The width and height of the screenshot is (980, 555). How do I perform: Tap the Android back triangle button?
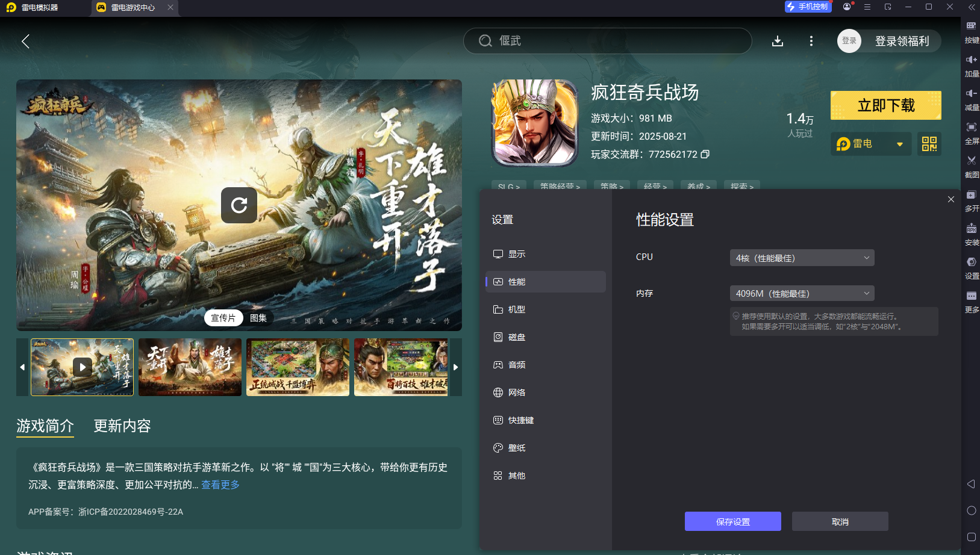coord(971,484)
